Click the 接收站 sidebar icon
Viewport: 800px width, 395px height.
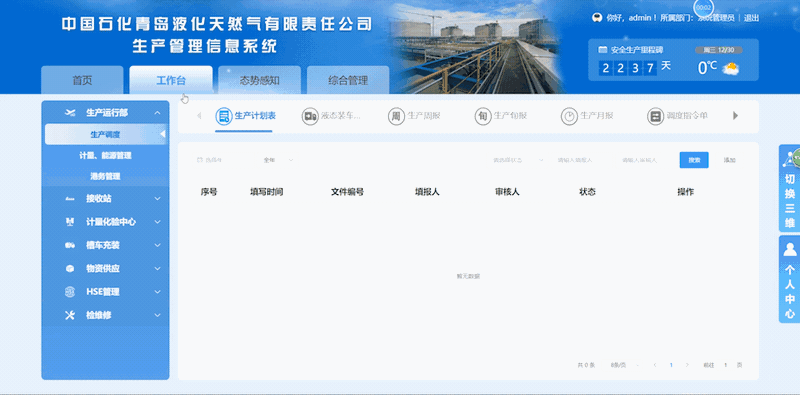click(70, 199)
